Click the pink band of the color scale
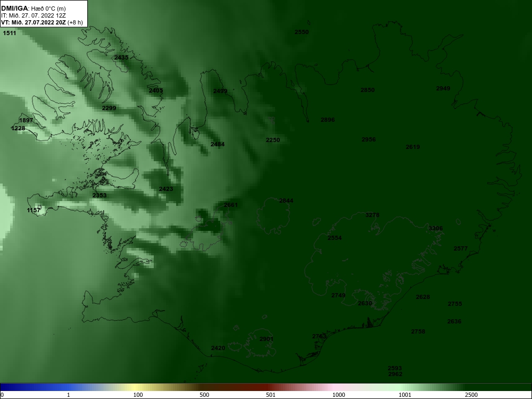 (334, 387)
